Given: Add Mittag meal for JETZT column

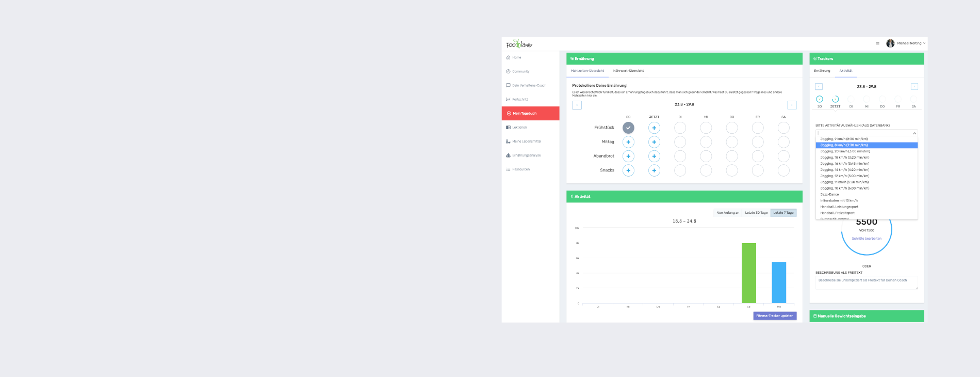Looking at the screenshot, I should [x=654, y=142].
